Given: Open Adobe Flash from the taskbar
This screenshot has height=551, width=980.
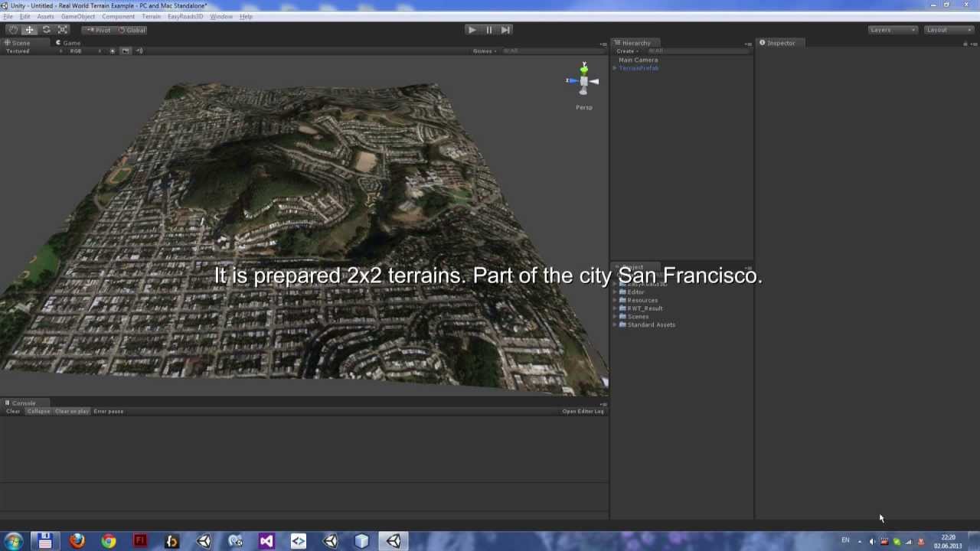Looking at the screenshot, I should (140, 541).
